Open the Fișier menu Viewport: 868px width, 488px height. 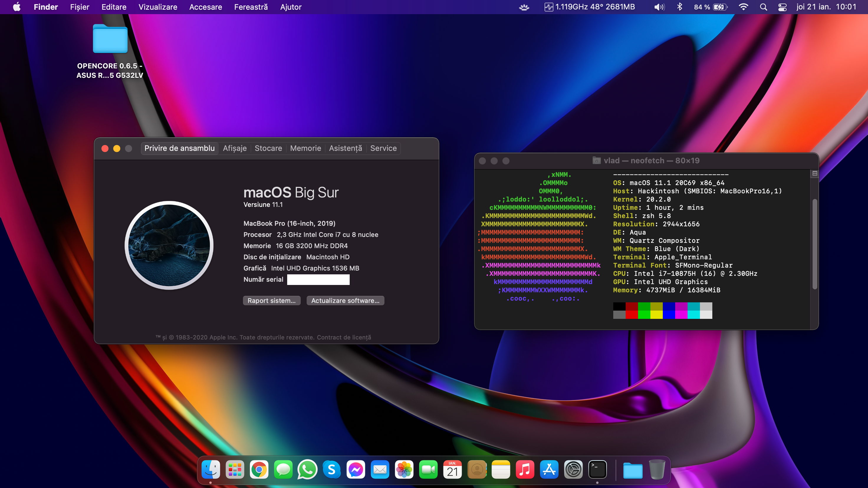click(x=80, y=7)
